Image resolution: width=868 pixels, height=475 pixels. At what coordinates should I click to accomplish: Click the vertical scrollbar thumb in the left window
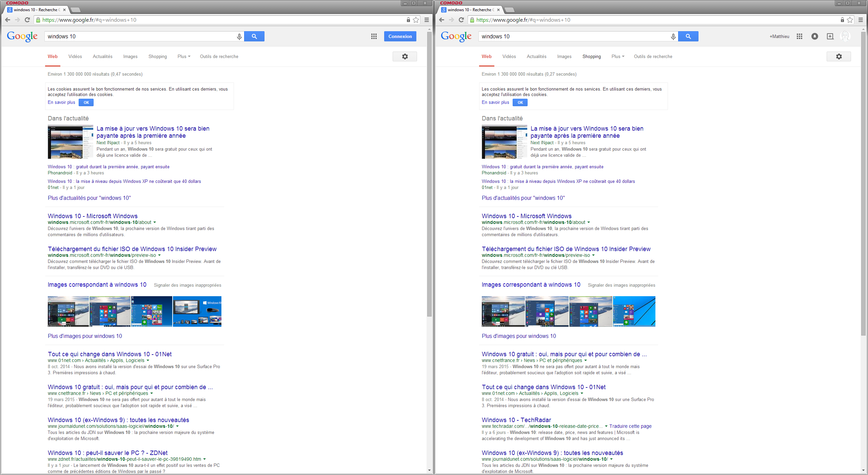pos(429,175)
